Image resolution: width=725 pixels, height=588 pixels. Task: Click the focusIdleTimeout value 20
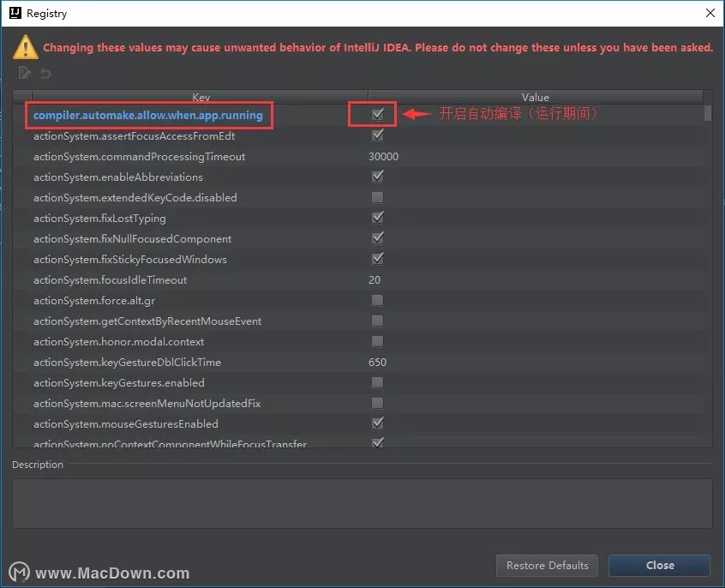[374, 280]
